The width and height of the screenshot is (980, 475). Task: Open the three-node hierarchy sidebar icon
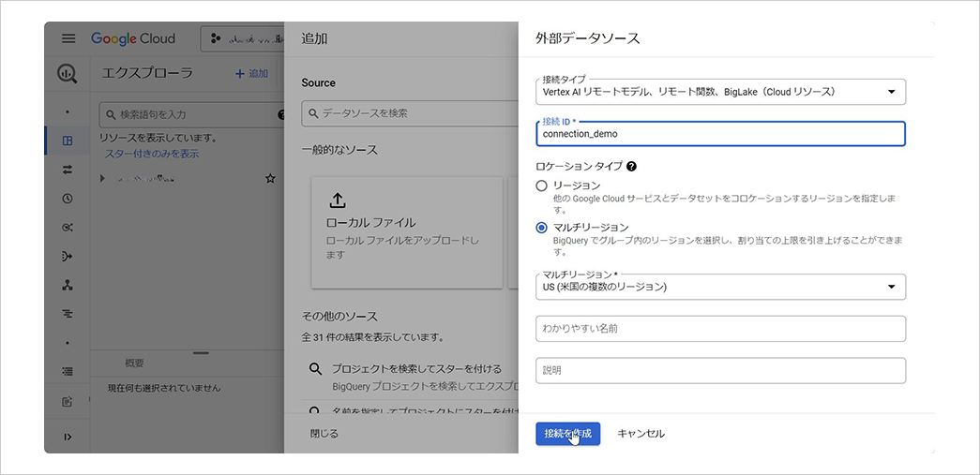68,285
